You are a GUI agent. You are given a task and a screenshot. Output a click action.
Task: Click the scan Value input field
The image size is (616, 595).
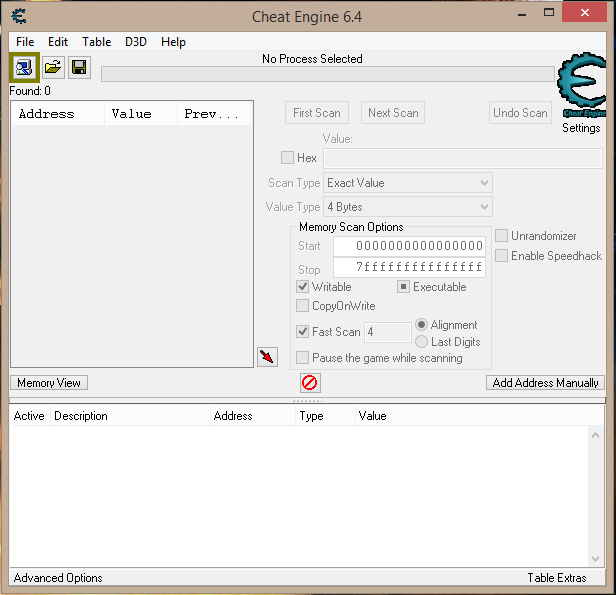(x=463, y=158)
